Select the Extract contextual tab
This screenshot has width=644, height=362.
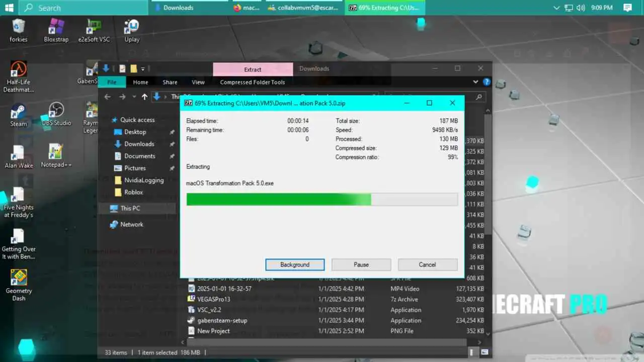point(253,69)
